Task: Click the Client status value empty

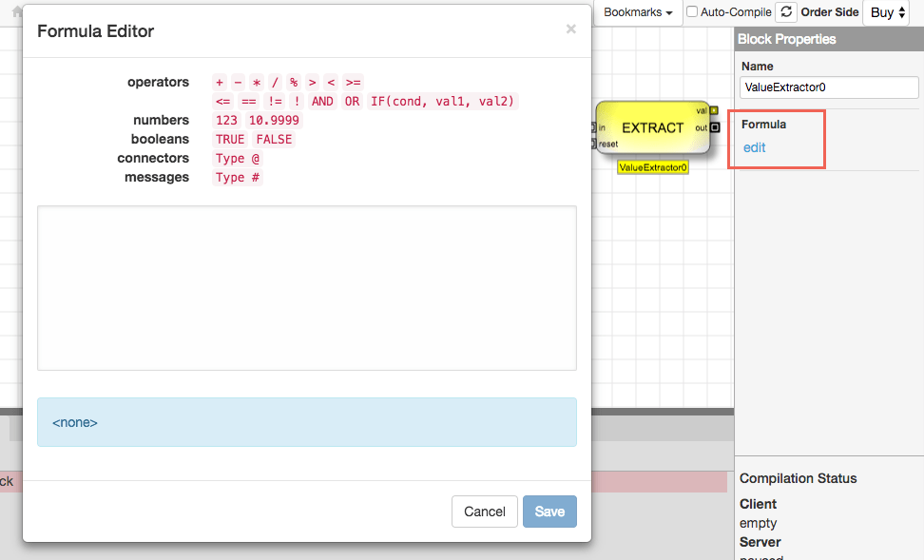Action: pos(758,523)
